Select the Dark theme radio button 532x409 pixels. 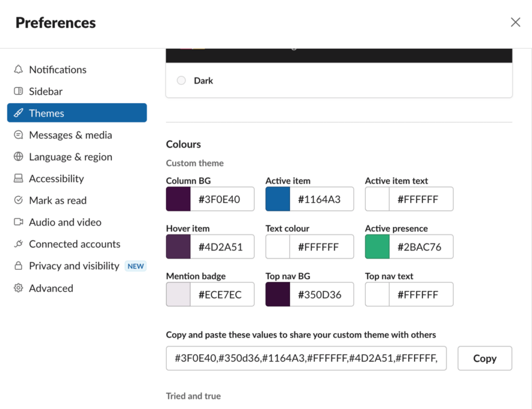(181, 80)
